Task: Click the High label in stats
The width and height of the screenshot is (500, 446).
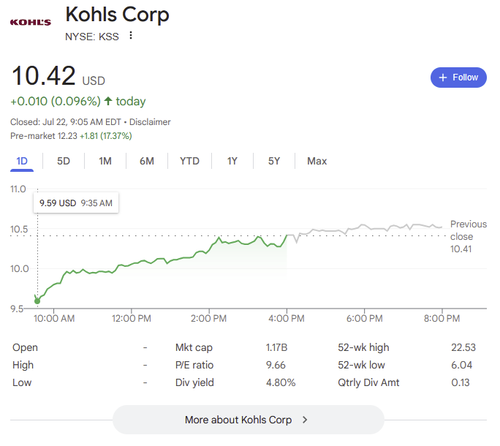Action: point(23,365)
